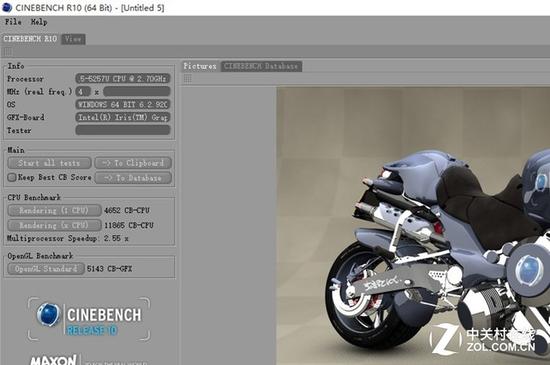Click the Multiprocessor Speedup 2.55 x text
The width and height of the screenshot is (550, 365).
pyautogui.click(x=68, y=238)
